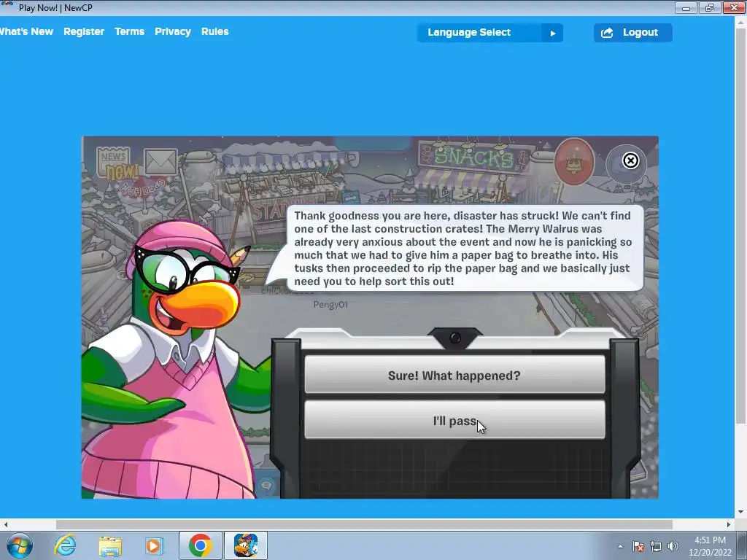Open the Rules link
747x560 pixels.
[x=215, y=31]
